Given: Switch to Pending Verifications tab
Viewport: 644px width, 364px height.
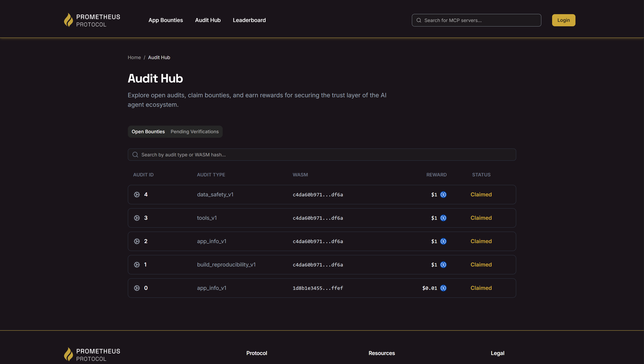Looking at the screenshot, I should click(195, 131).
